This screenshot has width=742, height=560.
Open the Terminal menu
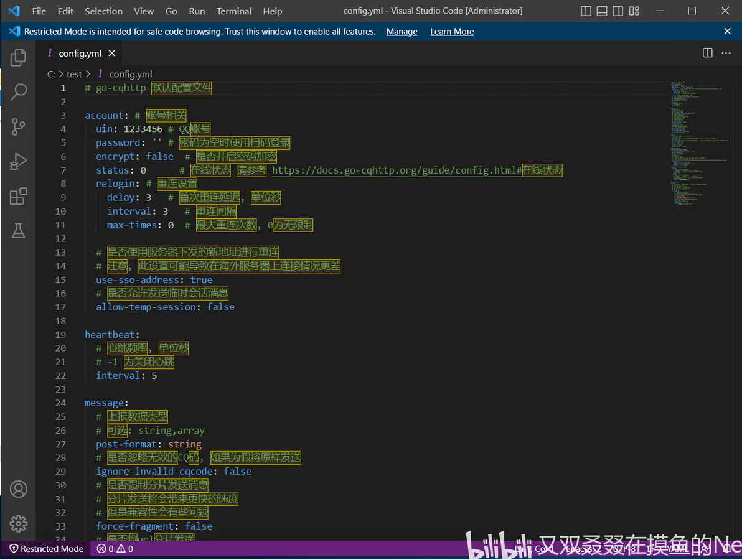234,11
